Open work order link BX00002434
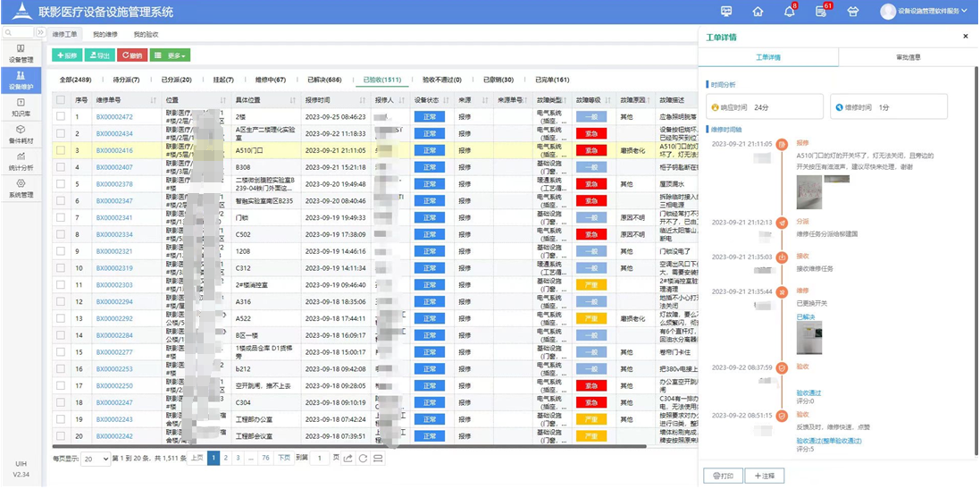The height and width of the screenshot is (489, 980). (x=114, y=134)
